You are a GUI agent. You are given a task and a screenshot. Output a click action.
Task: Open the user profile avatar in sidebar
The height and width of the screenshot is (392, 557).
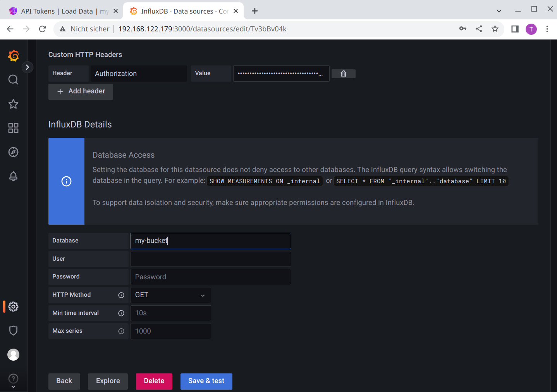(x=14, y=354)
